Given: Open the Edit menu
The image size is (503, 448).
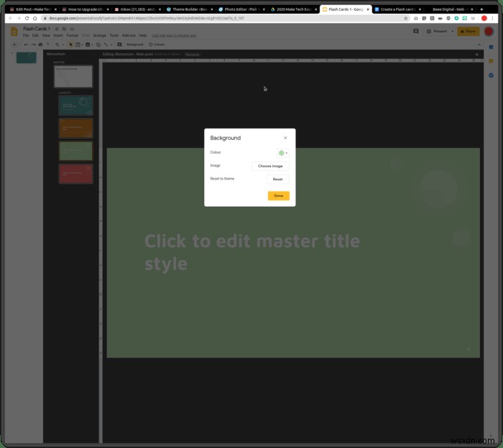Looking at the screenshot, I should (x=35, y=36).
